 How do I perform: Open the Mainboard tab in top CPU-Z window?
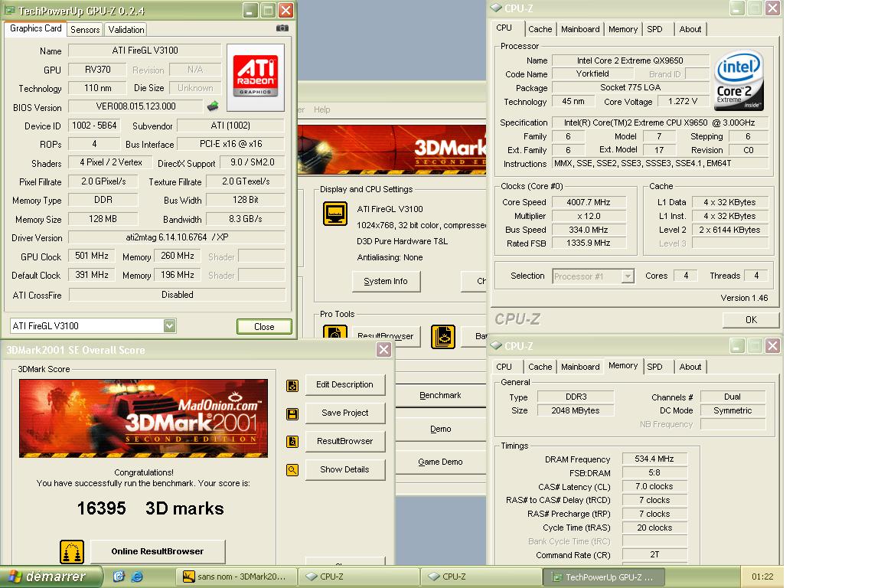click(x=580, y=29)
